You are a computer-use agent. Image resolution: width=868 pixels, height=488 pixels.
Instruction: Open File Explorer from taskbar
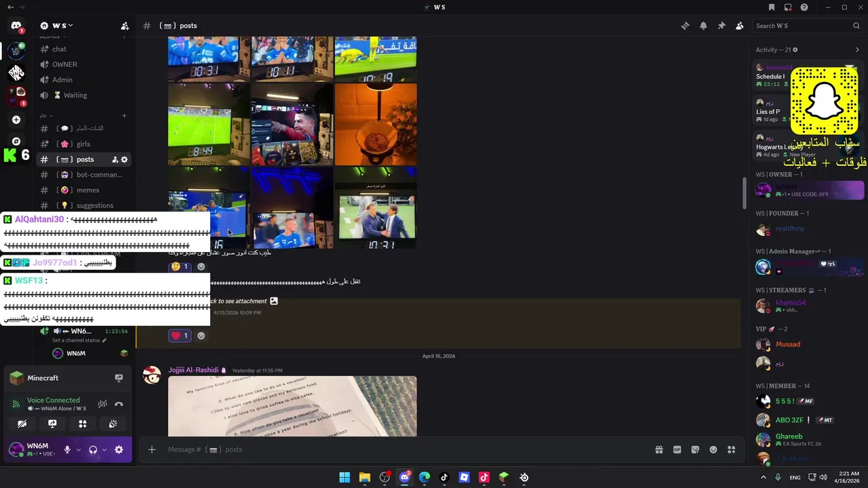364,477
